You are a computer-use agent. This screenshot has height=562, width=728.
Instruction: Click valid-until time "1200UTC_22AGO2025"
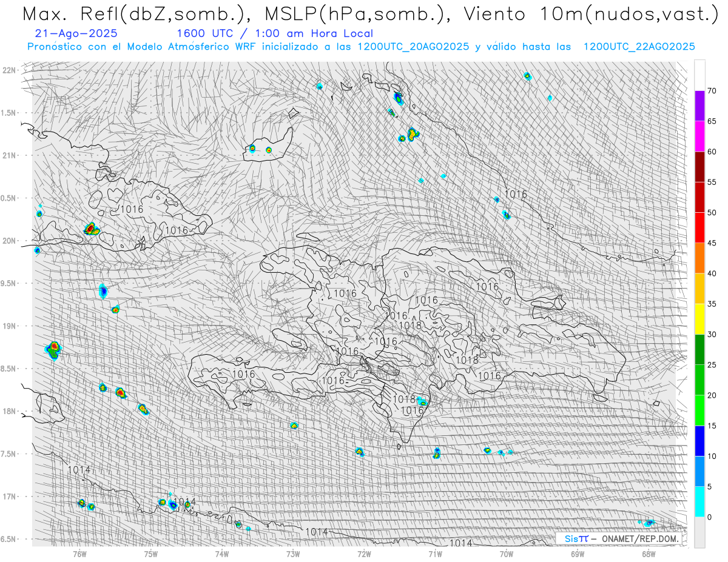coord(639,47)
